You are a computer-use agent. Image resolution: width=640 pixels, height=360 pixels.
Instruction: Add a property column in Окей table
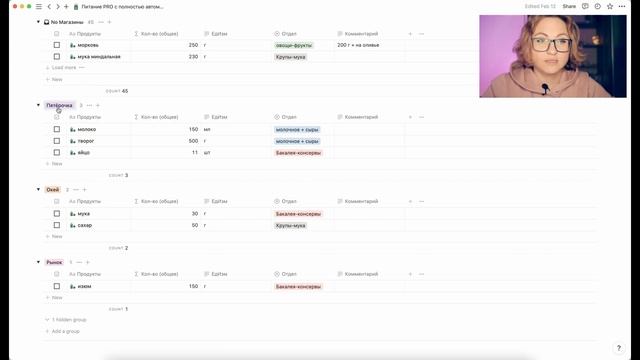tap(410, 201)
